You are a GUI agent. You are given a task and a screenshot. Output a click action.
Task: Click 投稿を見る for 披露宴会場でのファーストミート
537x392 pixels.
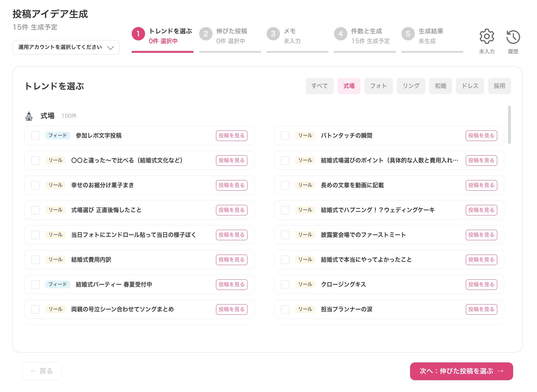click(481, 235)
